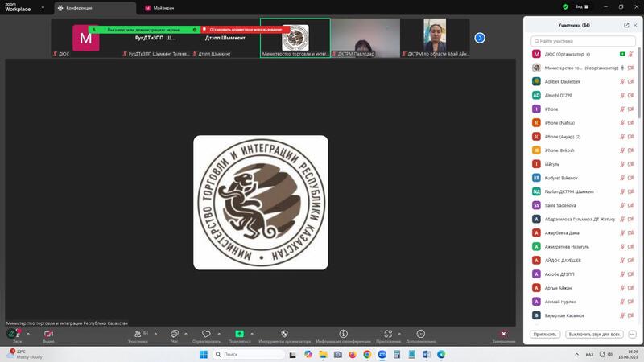
Task: Open the Чат chat icon
Action: (x=174, y=333)
